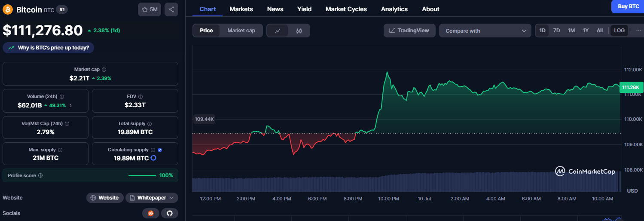The image size is (644, 221).
Task: Set chart range to All
Action: [x=600, y=31]
